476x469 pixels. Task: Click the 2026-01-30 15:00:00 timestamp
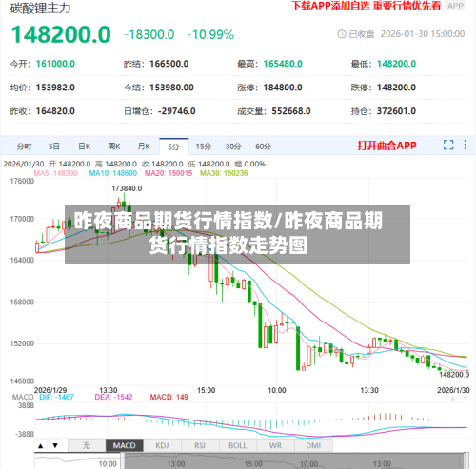(x=423, y=34)
